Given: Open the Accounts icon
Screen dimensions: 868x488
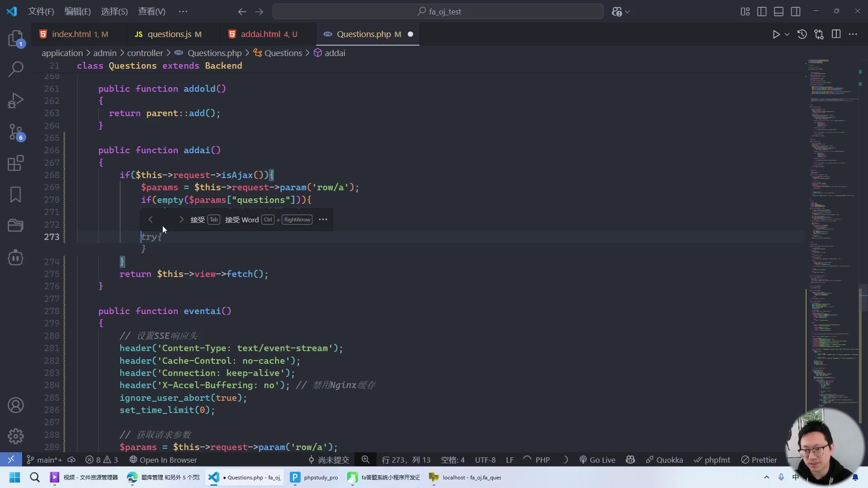Looking at the screenshot, I should point(16,405).
